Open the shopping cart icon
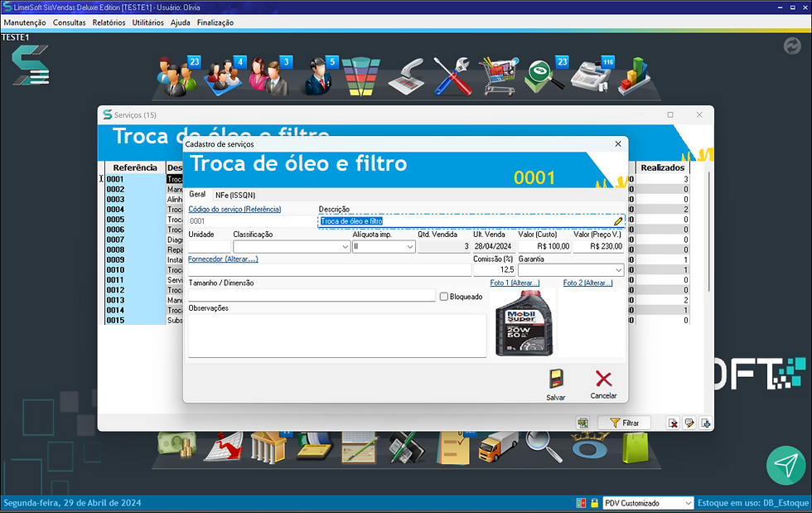812x513 pixels. tap(498, 77)
